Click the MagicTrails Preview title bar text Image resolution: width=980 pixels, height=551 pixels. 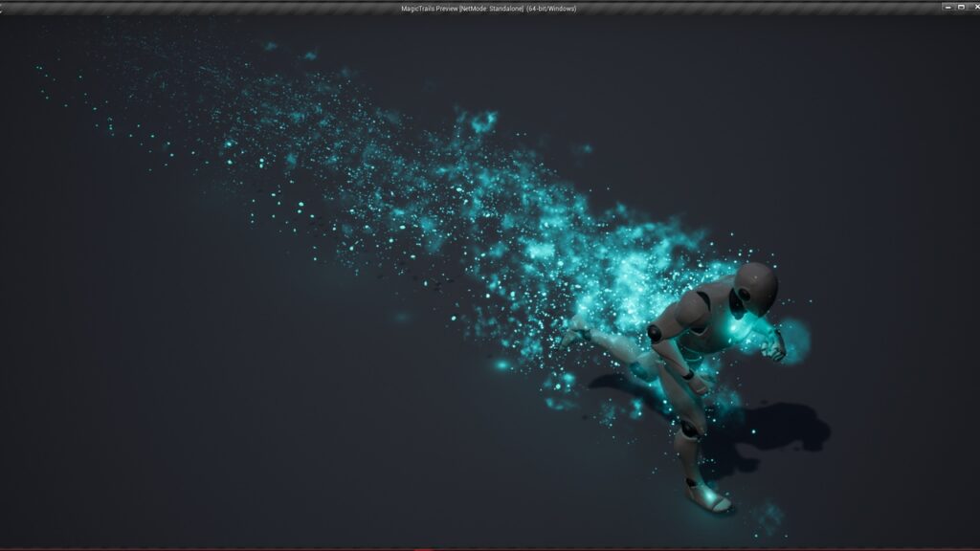[488, 9]
